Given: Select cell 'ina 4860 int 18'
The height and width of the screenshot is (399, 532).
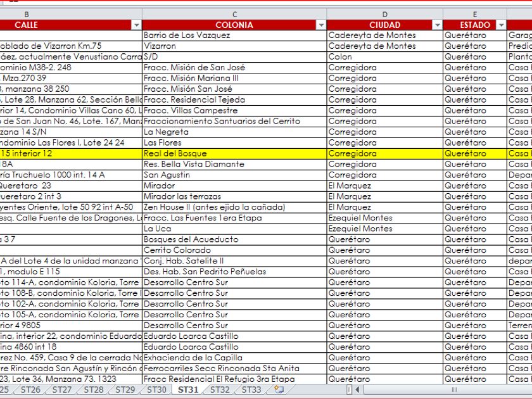Looking at the screenshot, I should [x=70, y=347].
